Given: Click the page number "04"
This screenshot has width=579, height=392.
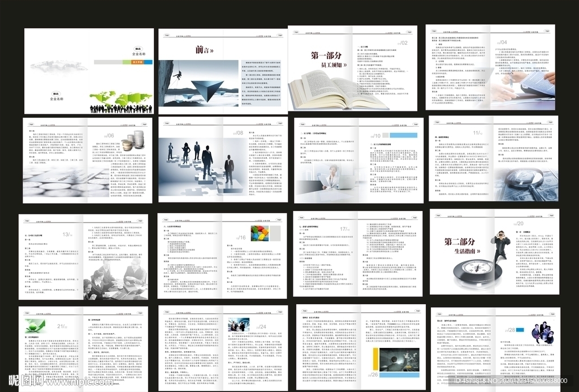Looking at the screenshot, I should [504, 42].
